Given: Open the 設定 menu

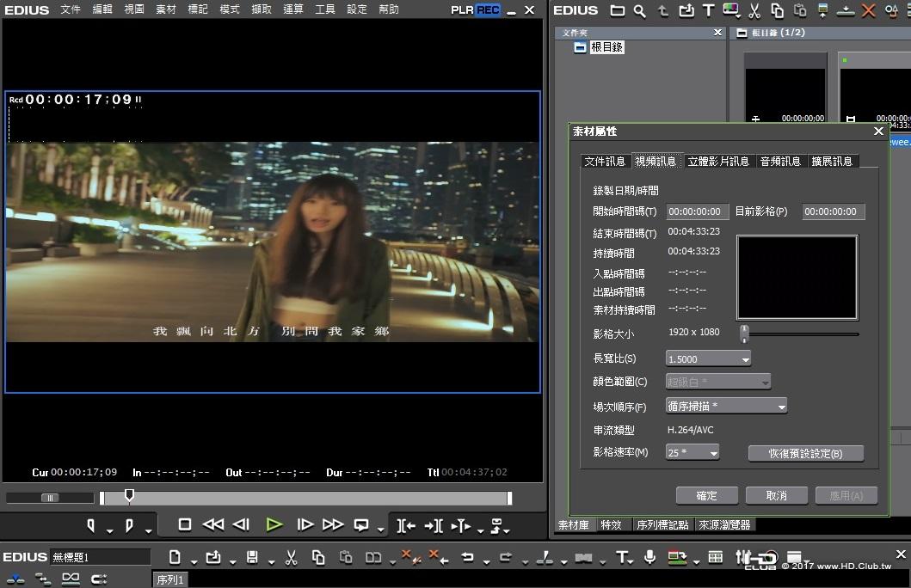Looking at the screenshot, I should click(x=357, y=9).
